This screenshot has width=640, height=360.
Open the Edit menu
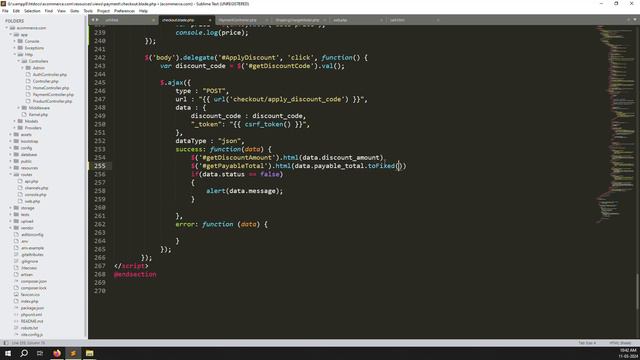pyautogui.click(x=16, y=11)
